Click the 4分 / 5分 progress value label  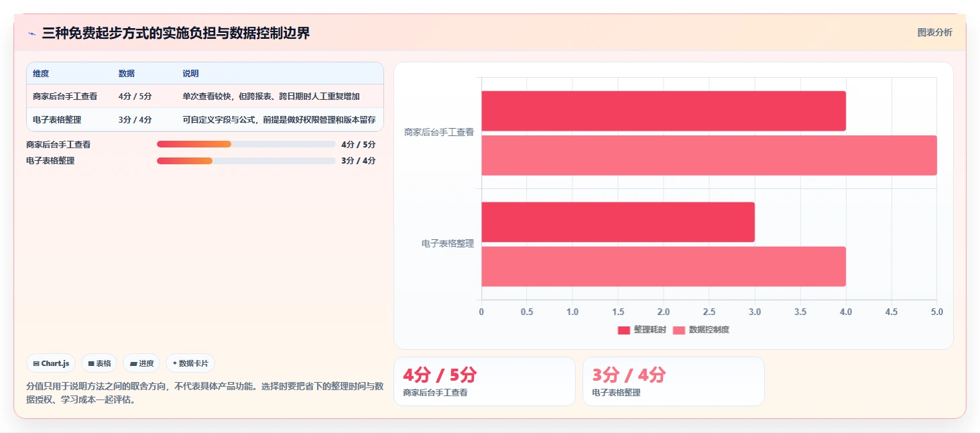click(358, 144)
